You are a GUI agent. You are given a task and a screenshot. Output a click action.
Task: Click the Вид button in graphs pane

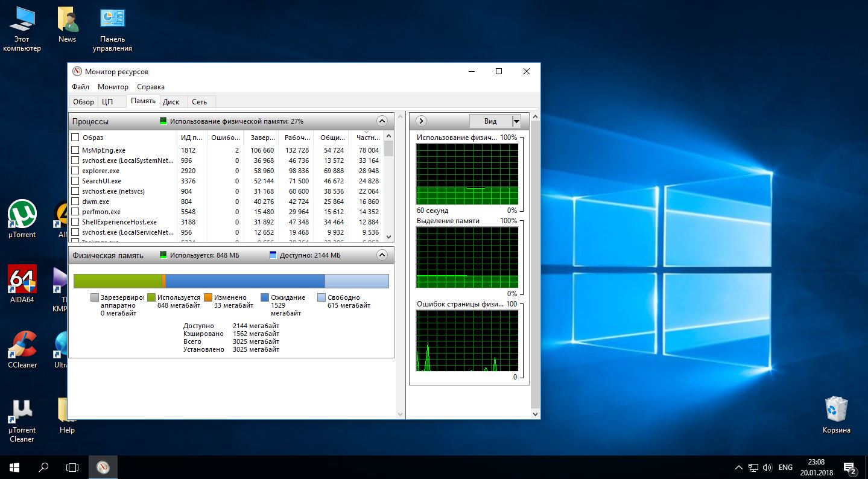[490, 121]
